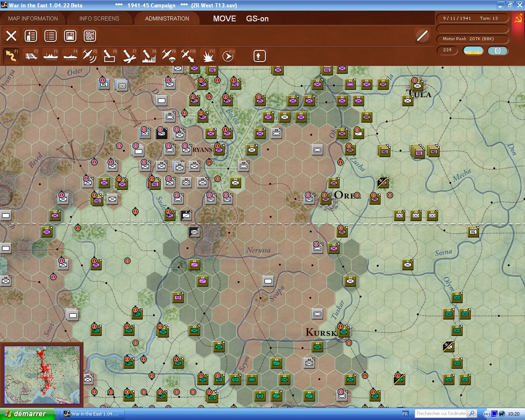
Task: Select the F1 move mode icon
Action: (11, 56)
